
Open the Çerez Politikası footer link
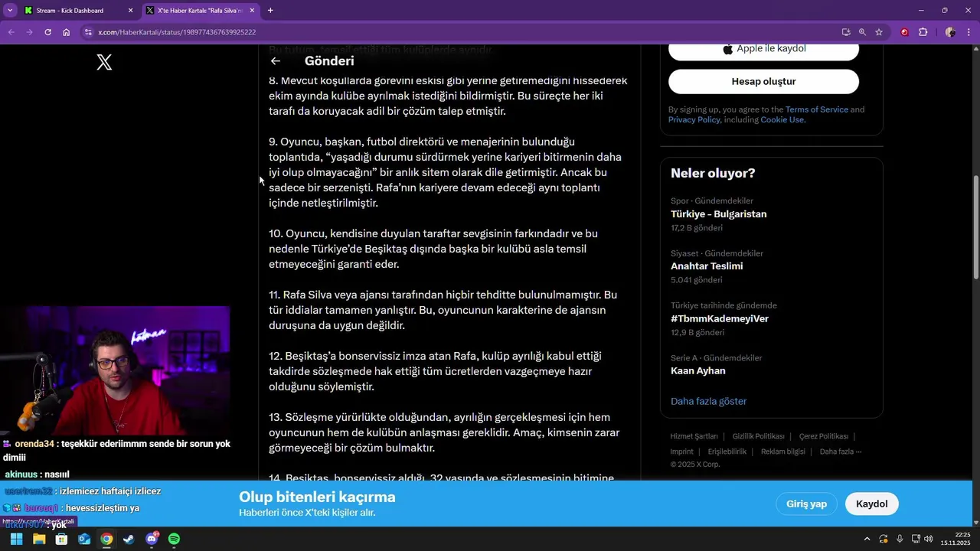click(x=823, y=436)
